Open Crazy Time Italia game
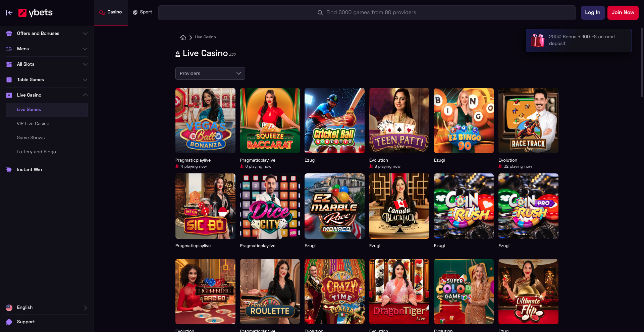 [x=334, y=292]
